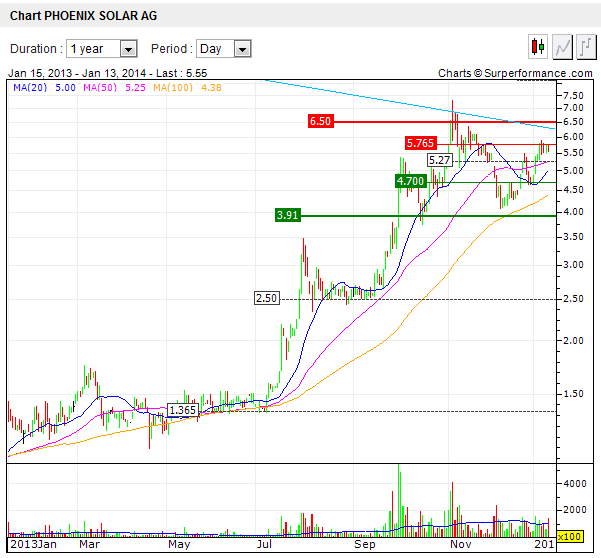Click the 'Jul' label on time axis
Viewport: 601px width, 558px height.
[264, 544]
